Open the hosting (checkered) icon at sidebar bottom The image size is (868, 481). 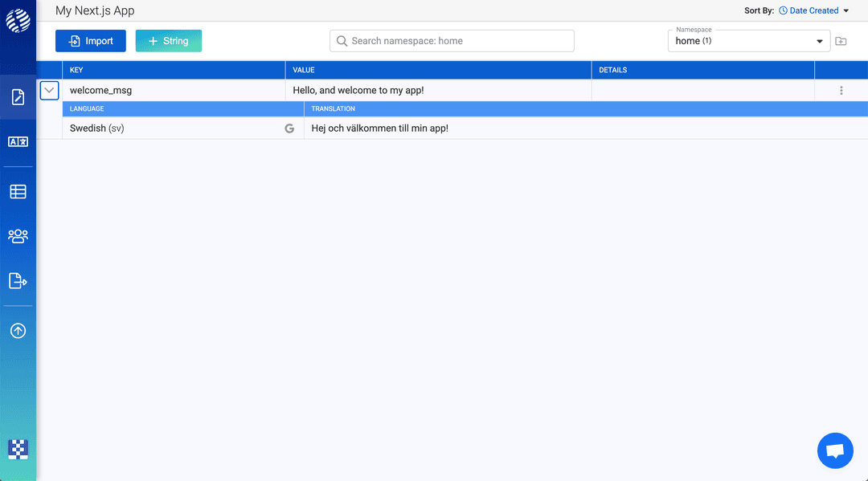click(18, 450)
